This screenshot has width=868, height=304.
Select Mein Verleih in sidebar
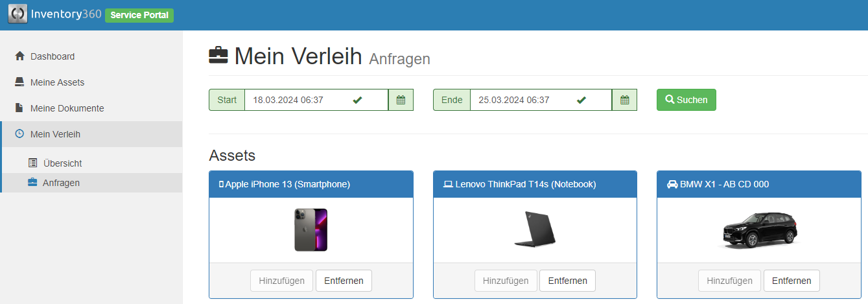click(x=91, y=134)
